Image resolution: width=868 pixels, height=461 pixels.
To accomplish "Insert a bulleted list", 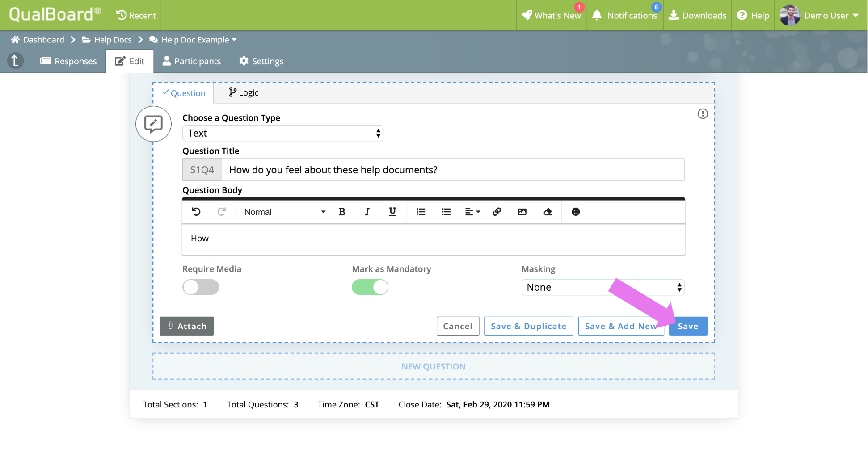I will point(446,212).
